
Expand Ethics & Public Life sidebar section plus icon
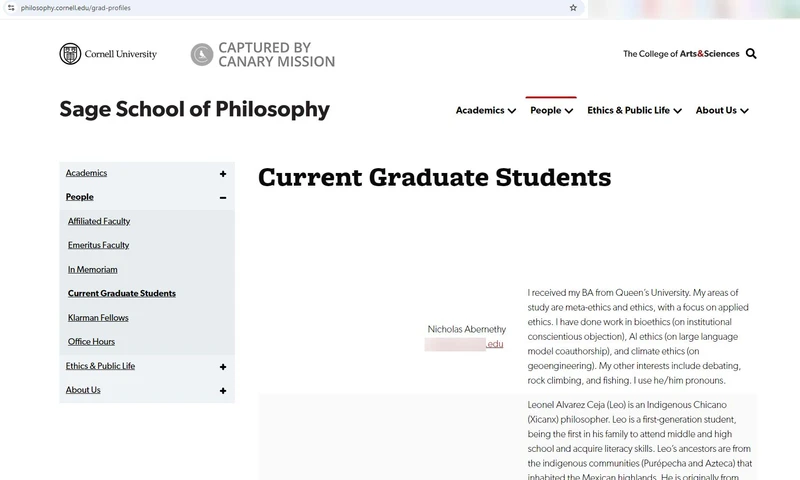pyautogui.click(x=223, y=367)
